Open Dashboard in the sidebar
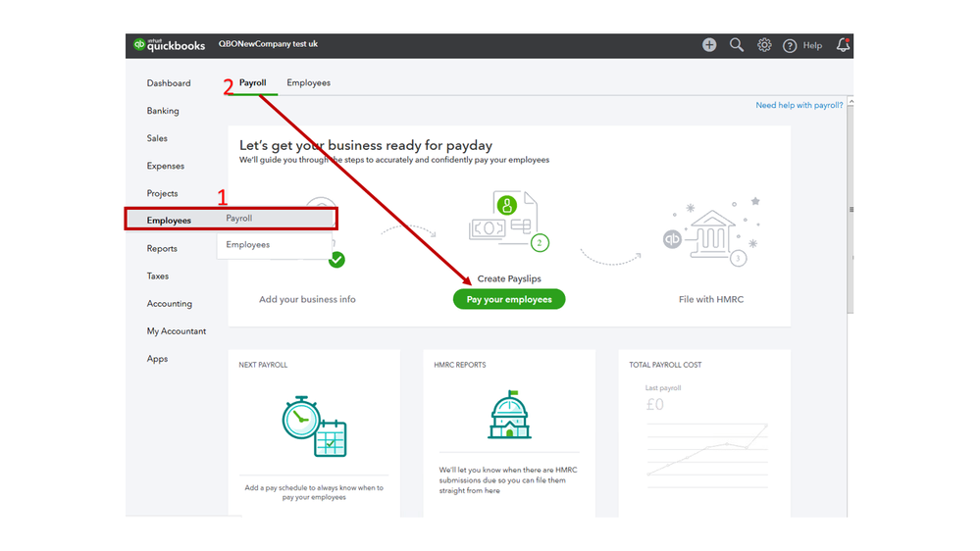The height and width of the screenshot is (551, 980). 169,83
